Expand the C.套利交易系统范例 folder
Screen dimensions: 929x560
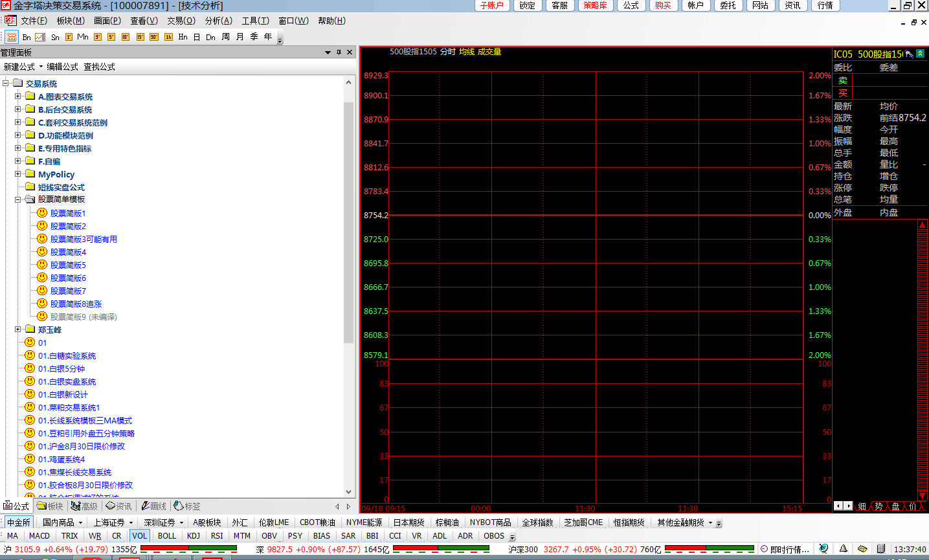coord(18,122)
